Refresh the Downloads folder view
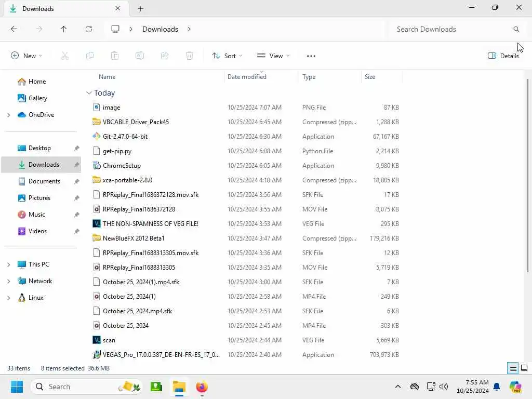This screenshot has width=532, height=399. (x=89, y=29)
